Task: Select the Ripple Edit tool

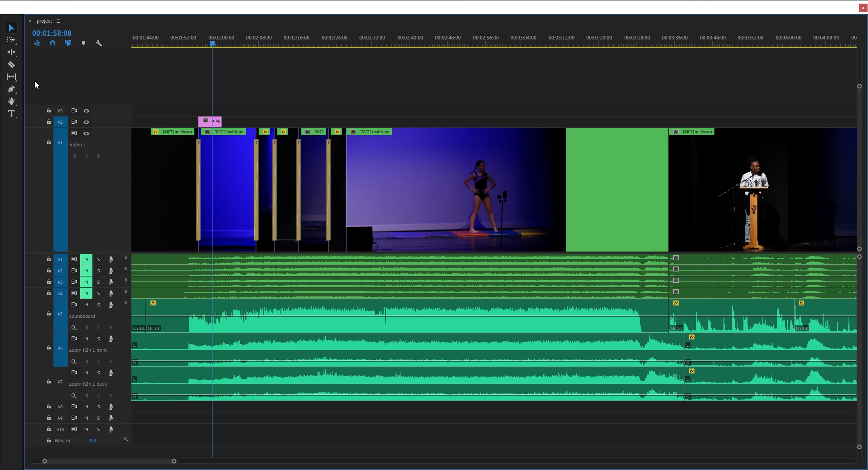Action: pyautogui.click(x=11, y=52)
